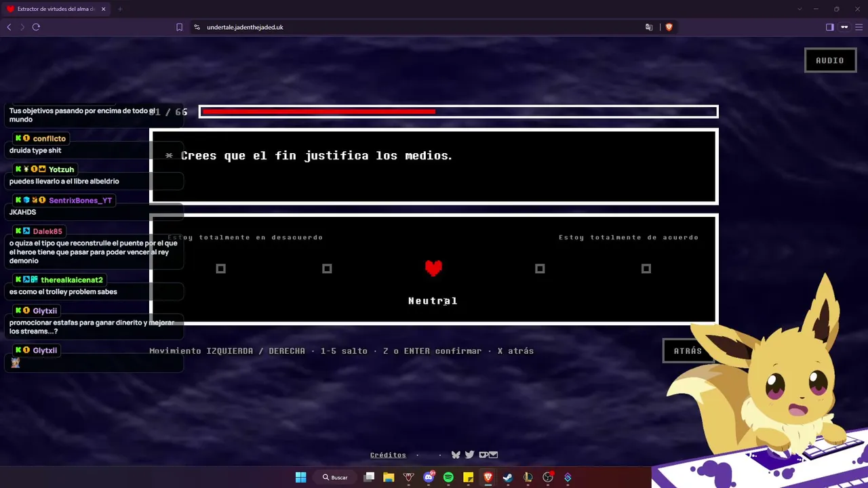Click the chat message druida type shit
The height and width of the screenshot is (488, 868).
point(35,150)
